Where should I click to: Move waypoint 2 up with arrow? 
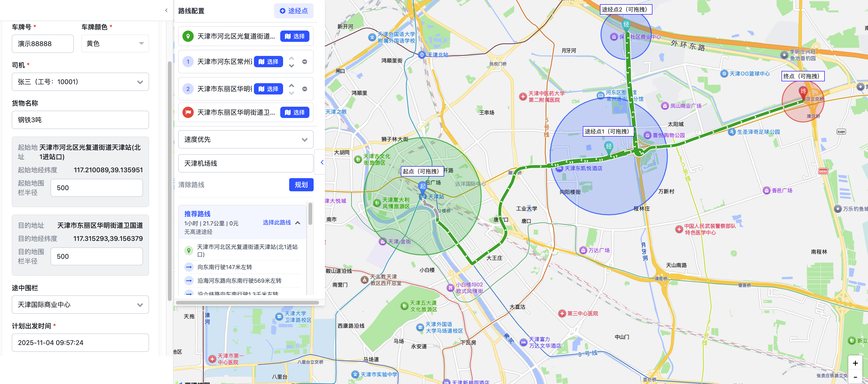point(292,85)
